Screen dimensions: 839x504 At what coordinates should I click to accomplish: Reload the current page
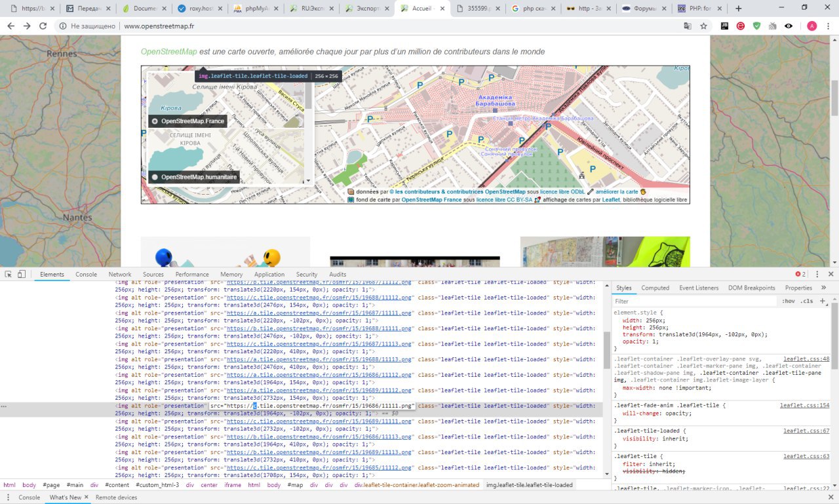pos(43,26)
